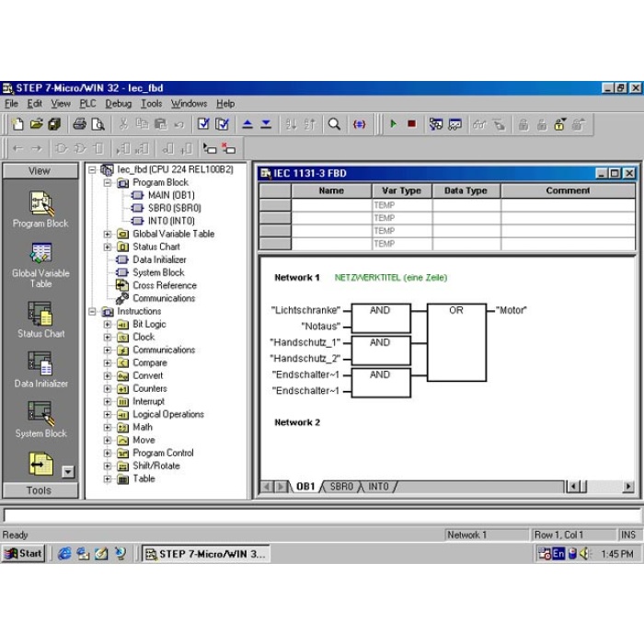Click the View bar header button
The height and width of the screenshot is (644, 644).
(40, 171)
